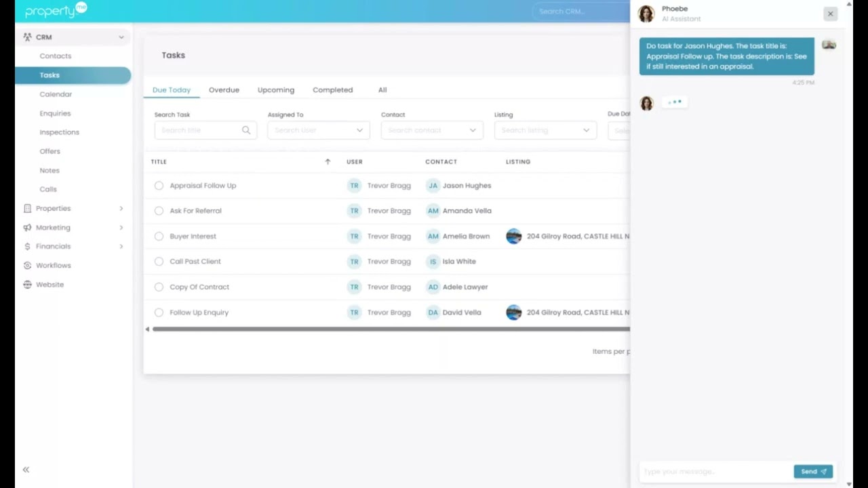This screenshot has height=488, width=868.
Task: Mark Appraisal Follow Up task complete
Action: tap(159, 186)
